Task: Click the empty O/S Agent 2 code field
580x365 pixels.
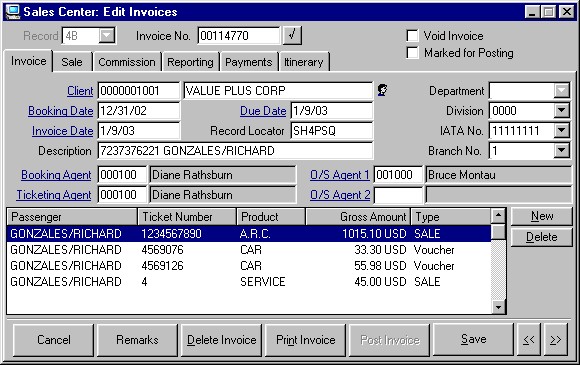Action: tap(398, 195)
